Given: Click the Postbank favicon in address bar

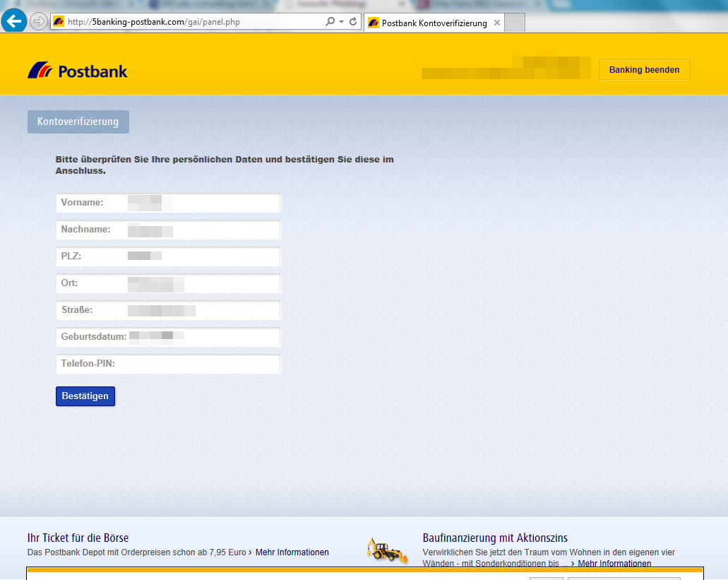Looking at the screenshot, I should click(x=59, y=21).
